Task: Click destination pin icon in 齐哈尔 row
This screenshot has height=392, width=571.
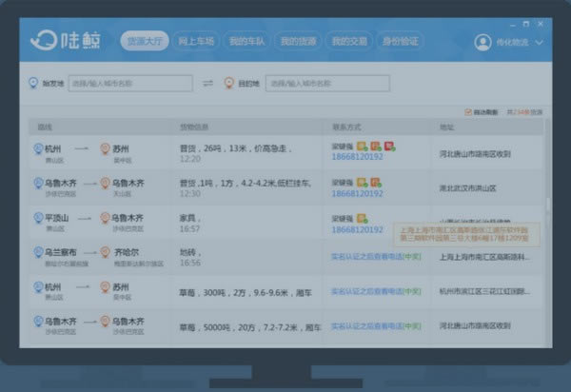Action: 106,254
